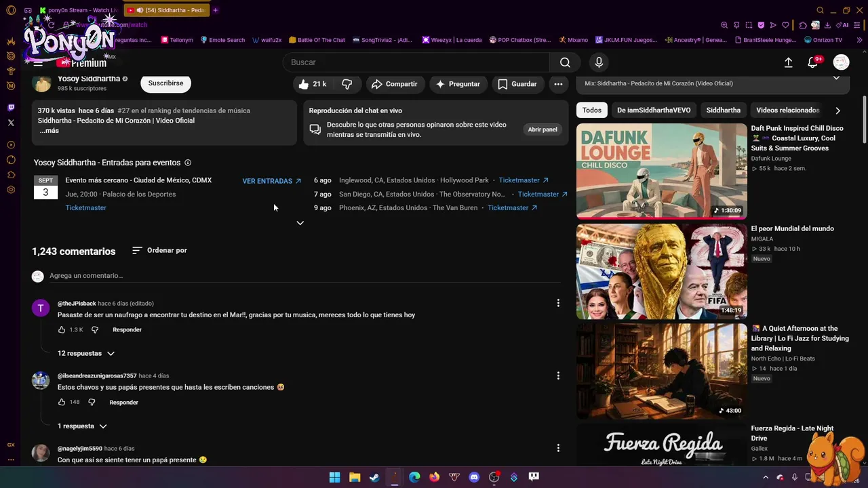Open Ticketmaster link for Inglewood show
The height and width of the screenshot is (488, 868).
click(x=524, y=180)
